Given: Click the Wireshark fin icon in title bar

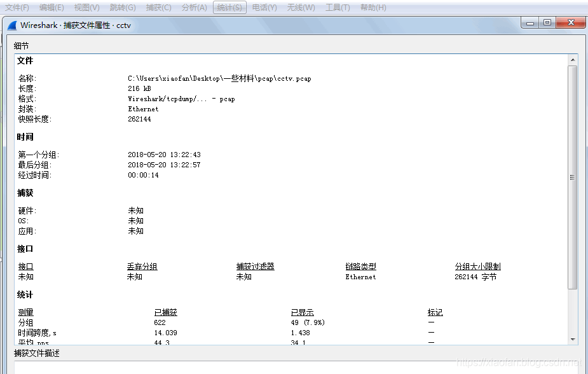Looking at the screenshot, I should coord(12,25).
